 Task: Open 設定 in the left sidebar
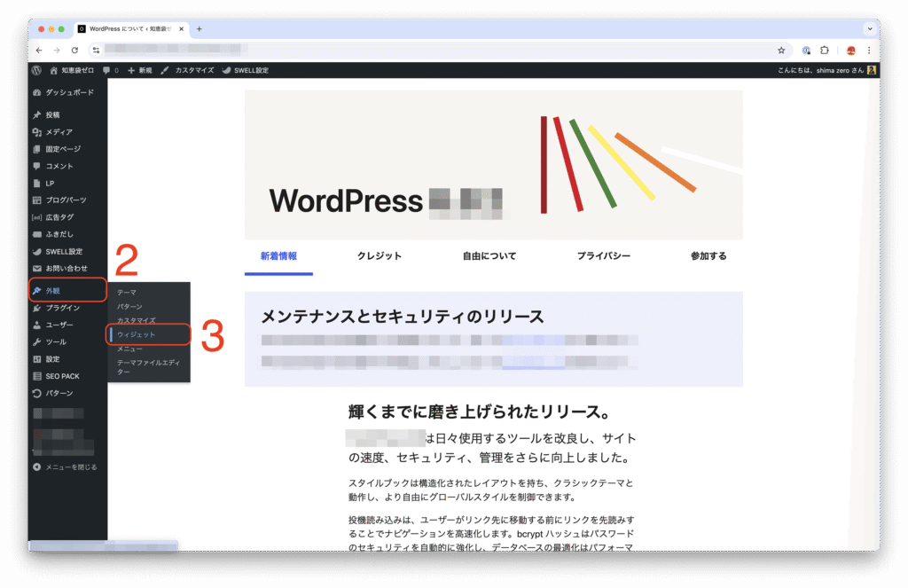pos(67,359)
